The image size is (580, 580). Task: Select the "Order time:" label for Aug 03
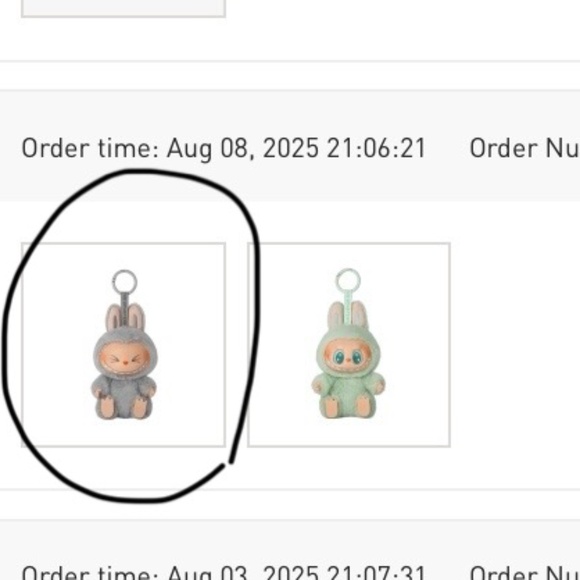point(90,573)
